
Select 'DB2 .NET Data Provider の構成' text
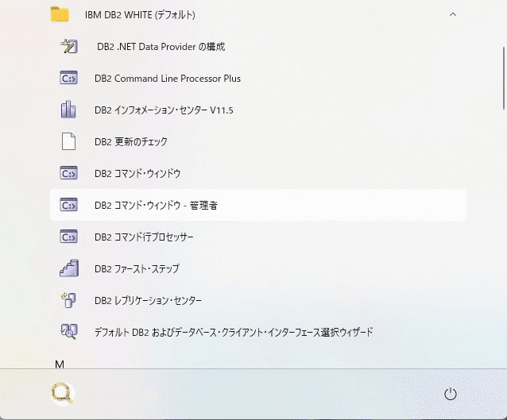tap(161, 47)
